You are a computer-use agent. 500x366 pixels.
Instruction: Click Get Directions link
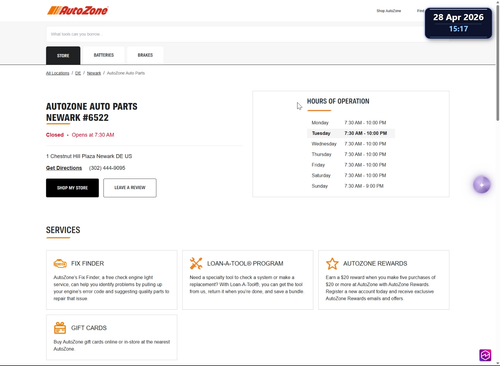(64, 168)
